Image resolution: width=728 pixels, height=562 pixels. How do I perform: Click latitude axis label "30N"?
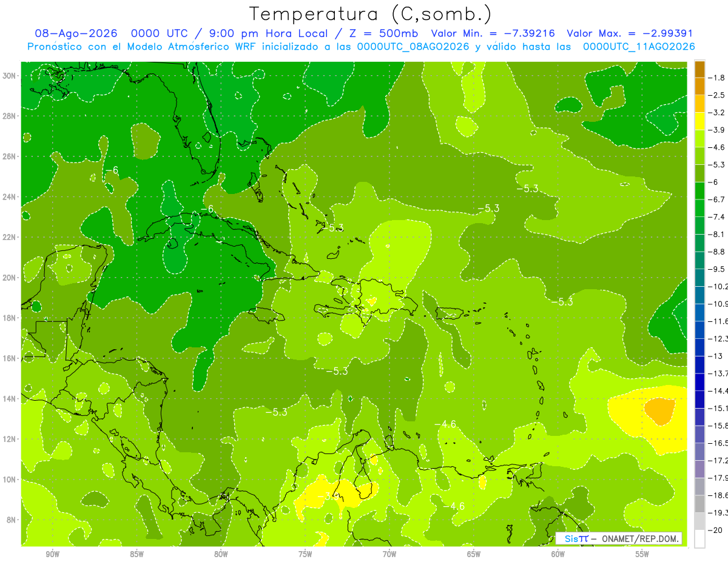(10, 76)
